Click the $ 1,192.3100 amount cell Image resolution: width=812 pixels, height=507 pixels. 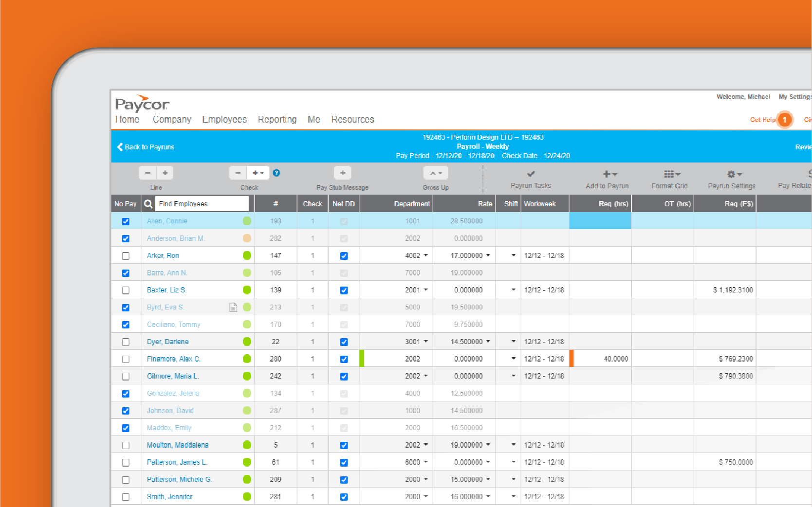pyautogui.click(x=725, y=290)
